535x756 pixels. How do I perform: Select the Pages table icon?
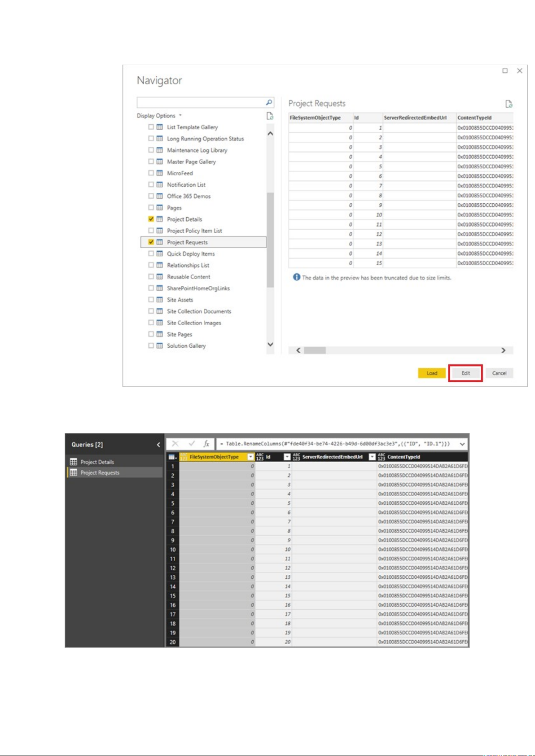coord(159,208)
